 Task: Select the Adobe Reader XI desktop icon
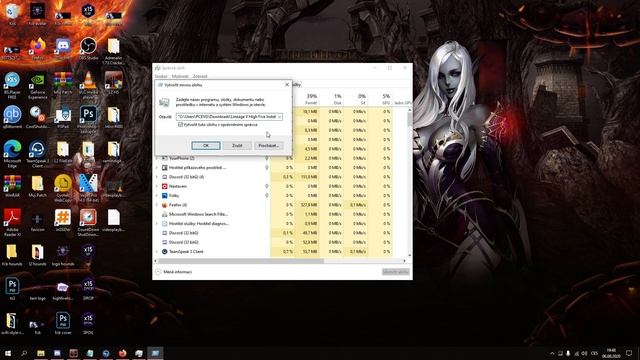pos(12,222)
